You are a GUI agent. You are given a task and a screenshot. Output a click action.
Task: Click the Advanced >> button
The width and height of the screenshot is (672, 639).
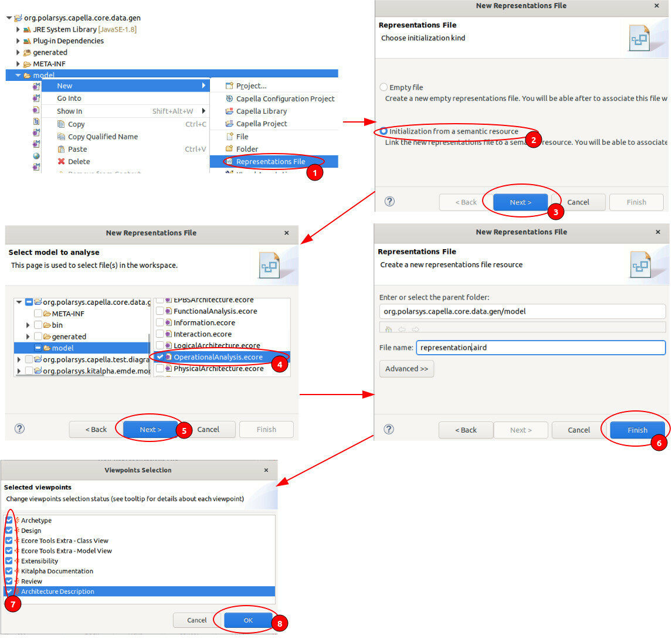point(406,369)
